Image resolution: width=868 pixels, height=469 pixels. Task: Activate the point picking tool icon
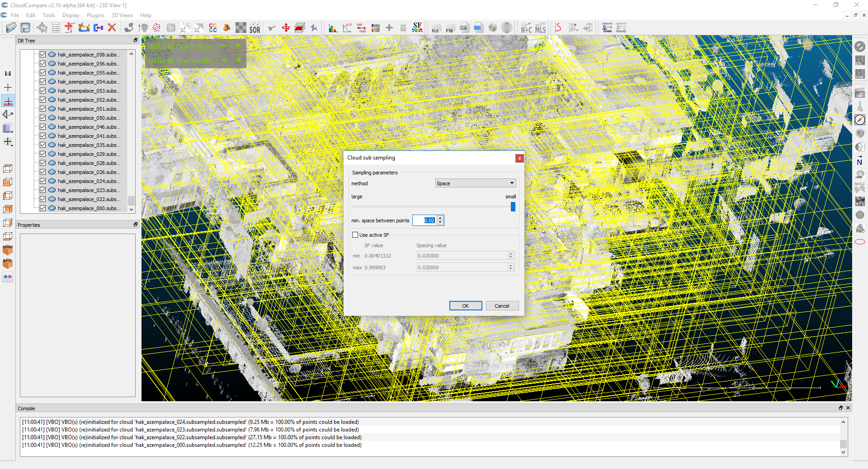click(42, 28)
